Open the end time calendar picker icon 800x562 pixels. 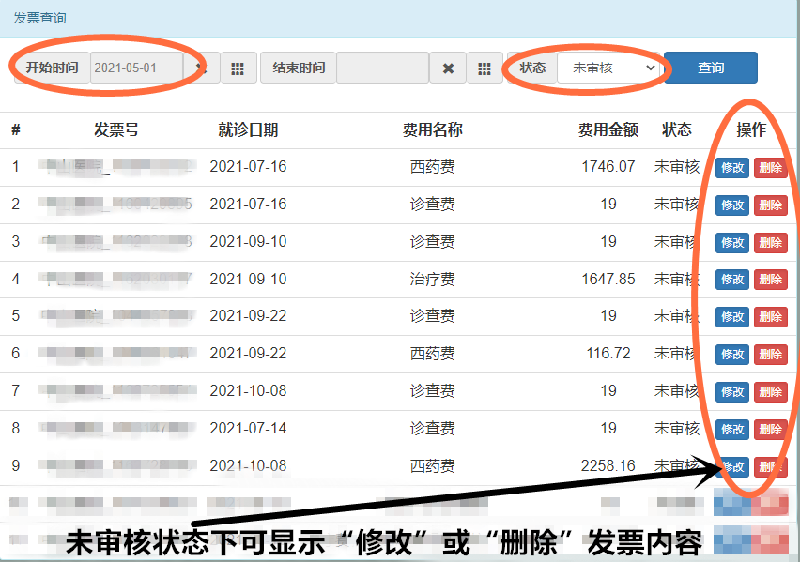coord(484,68)
